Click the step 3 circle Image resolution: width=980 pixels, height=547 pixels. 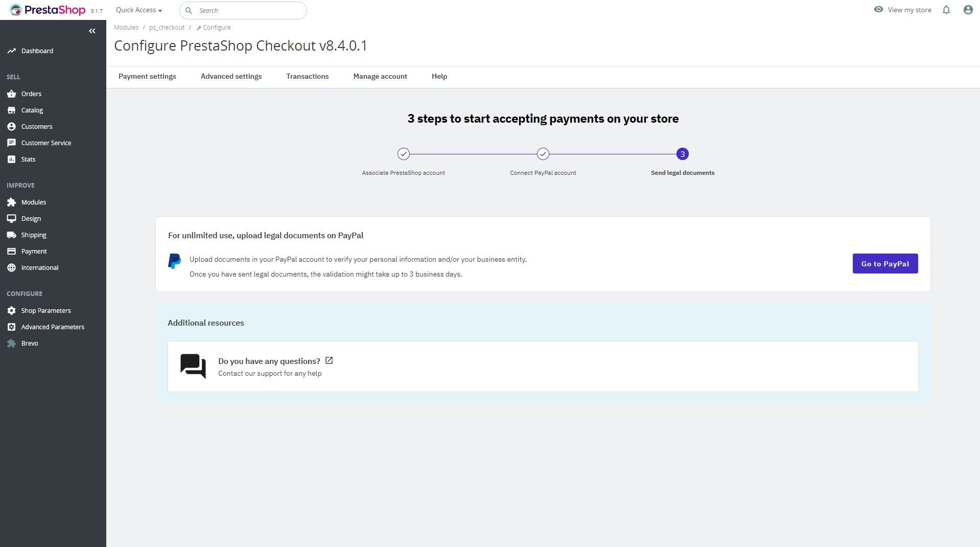[x=682, y=154]
